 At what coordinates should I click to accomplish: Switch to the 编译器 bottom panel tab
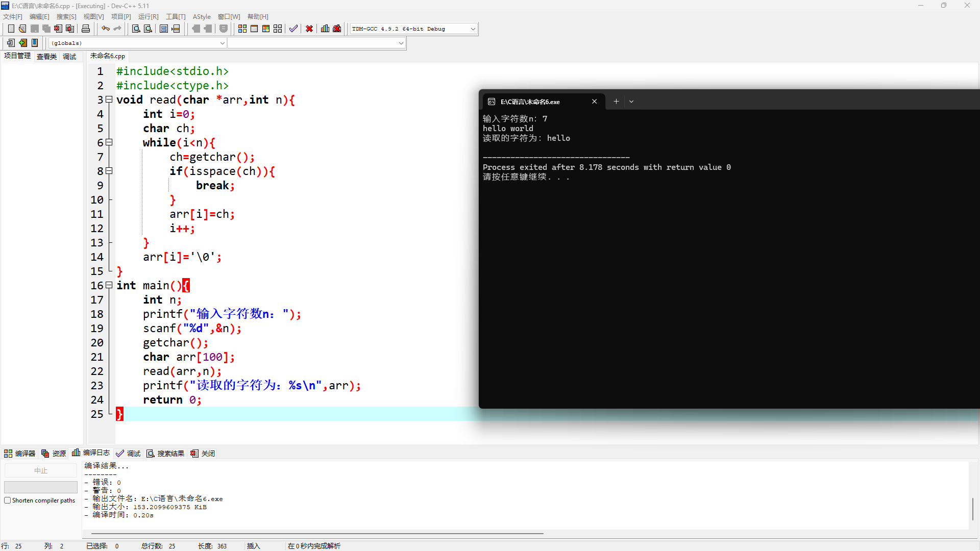[20, 454]
